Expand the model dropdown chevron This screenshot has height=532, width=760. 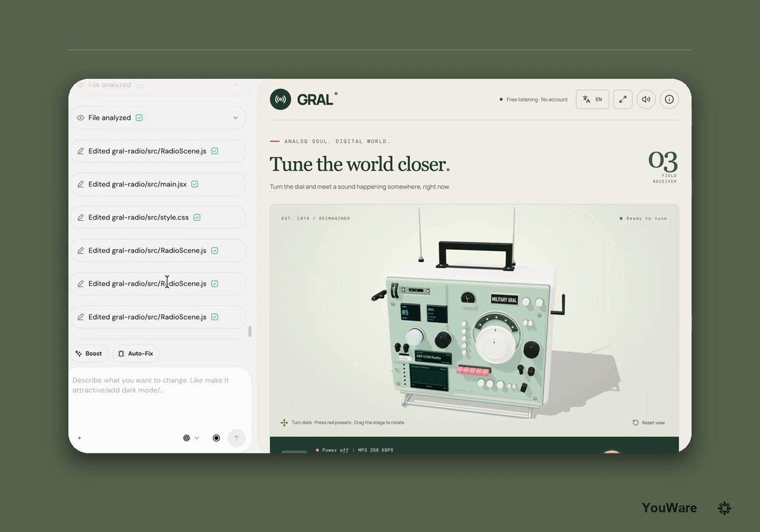point(196,438)
